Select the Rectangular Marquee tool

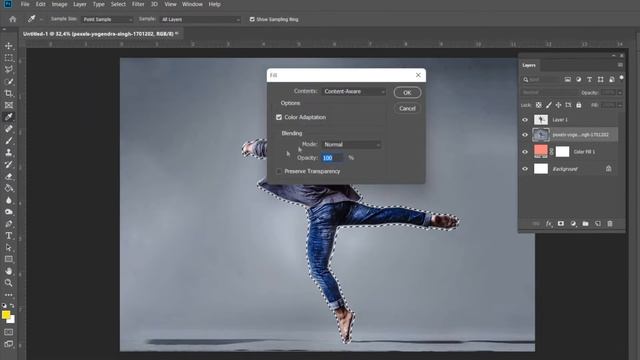pos(9,58)
